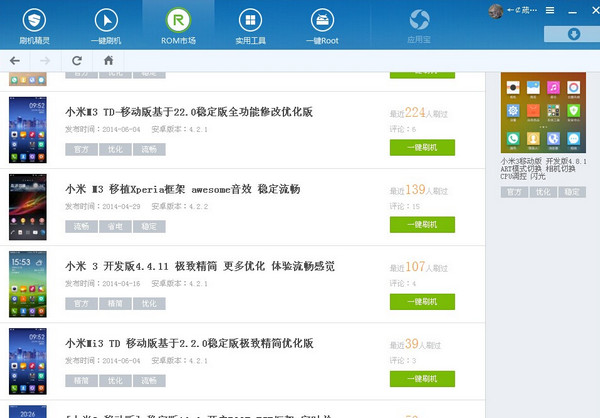
Task: Click 精简 tag under 2.2.0稳定版 ROM
Action: pos(81,381)
